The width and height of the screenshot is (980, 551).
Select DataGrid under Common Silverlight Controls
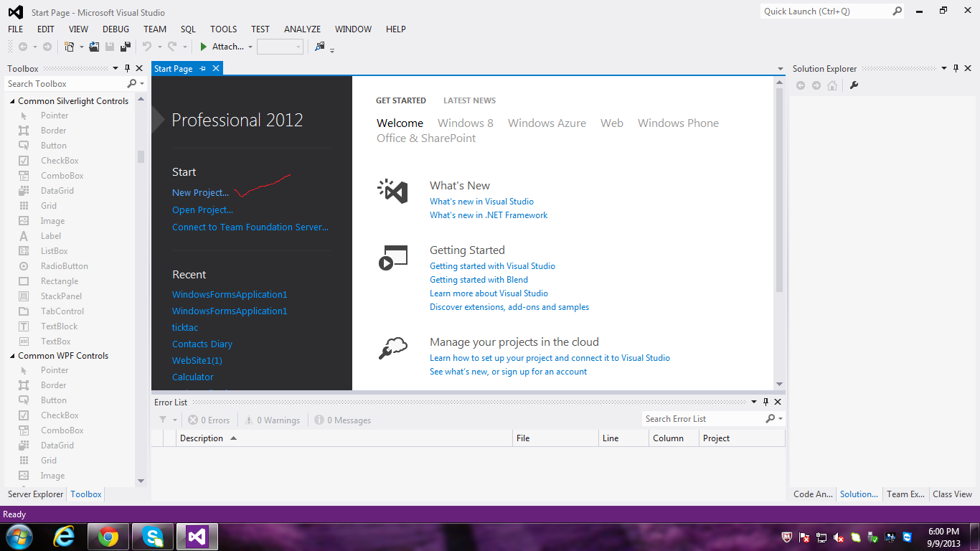click(57, 191)
